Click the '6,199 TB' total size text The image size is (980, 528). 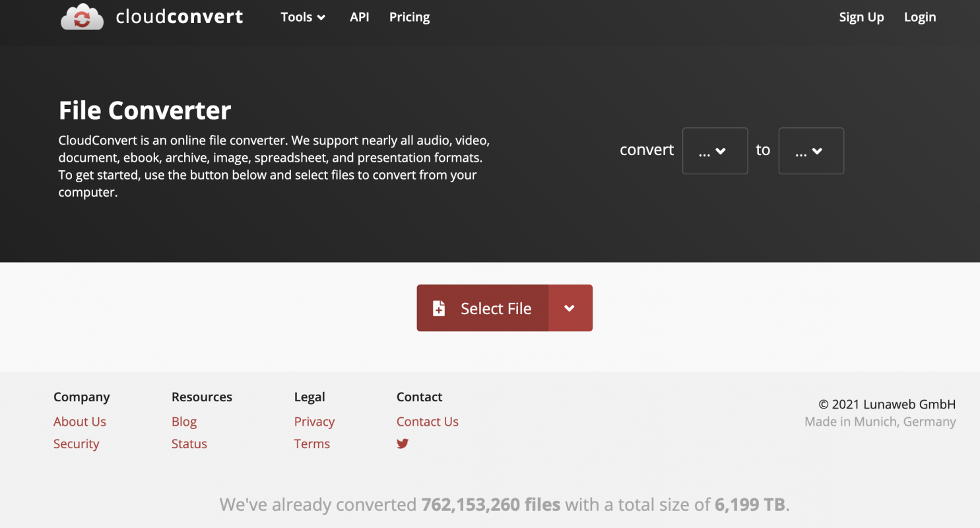(750, 505)
